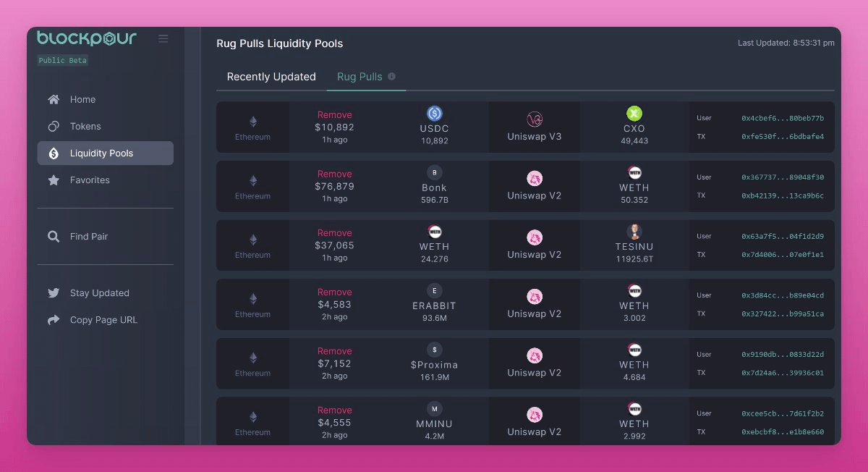Click the Favorites star icon

click(x=54, y=180)
